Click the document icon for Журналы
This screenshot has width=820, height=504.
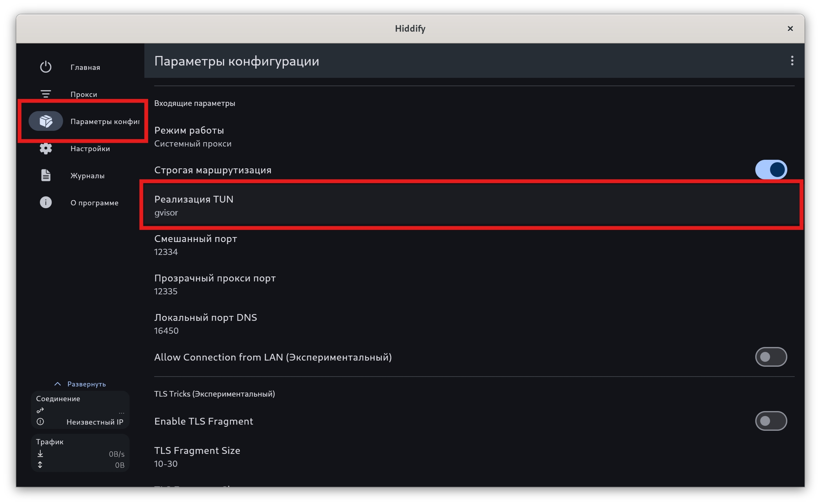coord(46,175)
